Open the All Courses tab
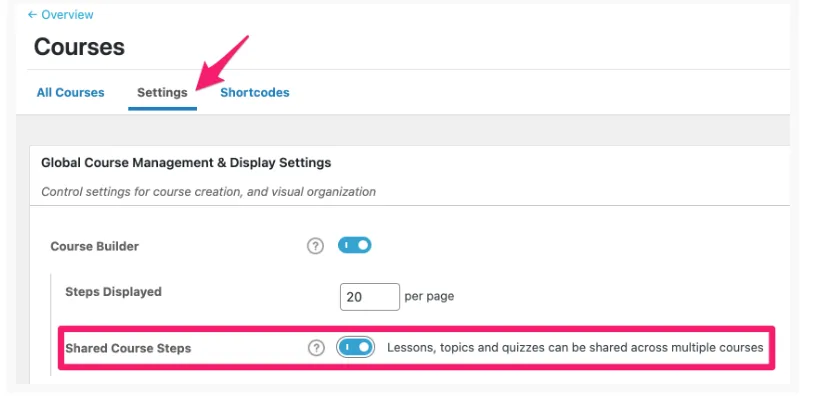Image resolution: width=813 pixels, height=408 pixels. coord(71,92)
